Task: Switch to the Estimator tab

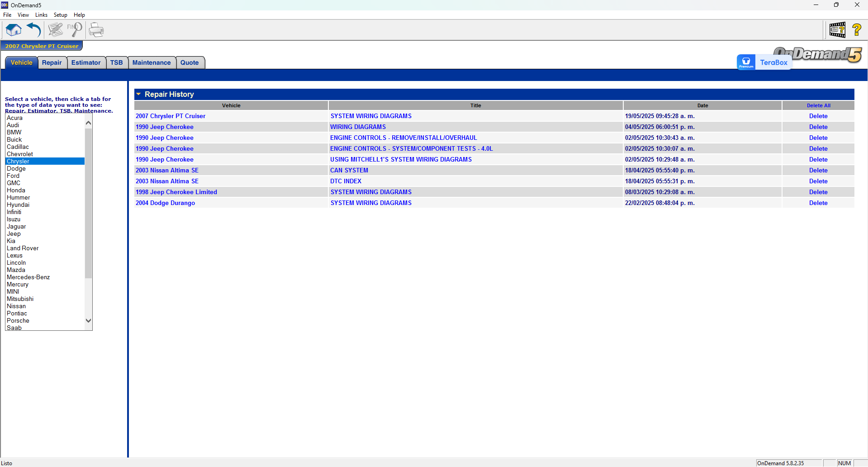Action: pyautogui.click(x=86, y=63)
